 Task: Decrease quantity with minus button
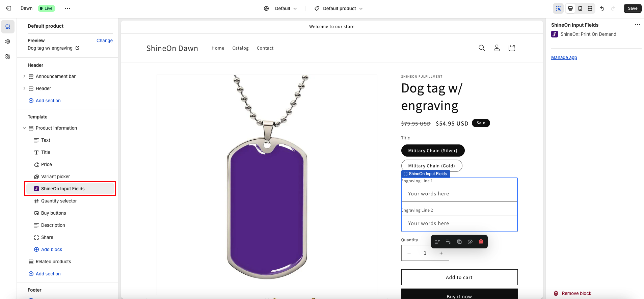tap(409, 253)
